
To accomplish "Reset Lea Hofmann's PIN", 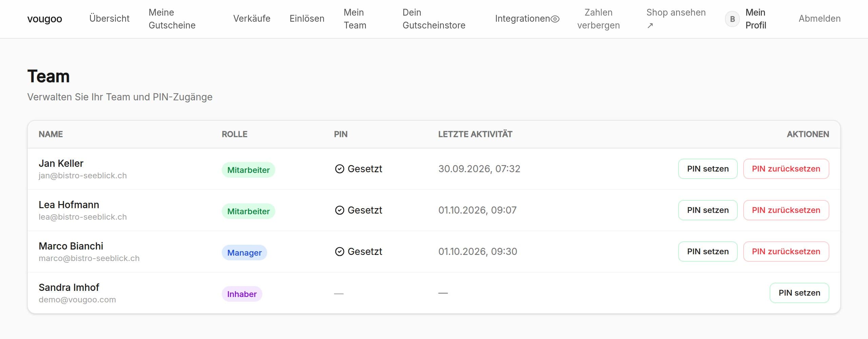I will [x=786, y=210].
